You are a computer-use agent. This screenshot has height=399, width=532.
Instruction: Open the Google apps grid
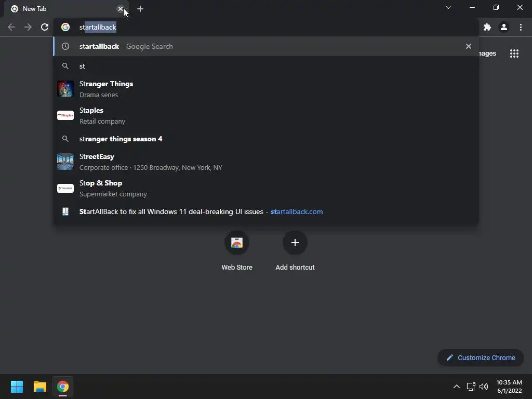514,54
